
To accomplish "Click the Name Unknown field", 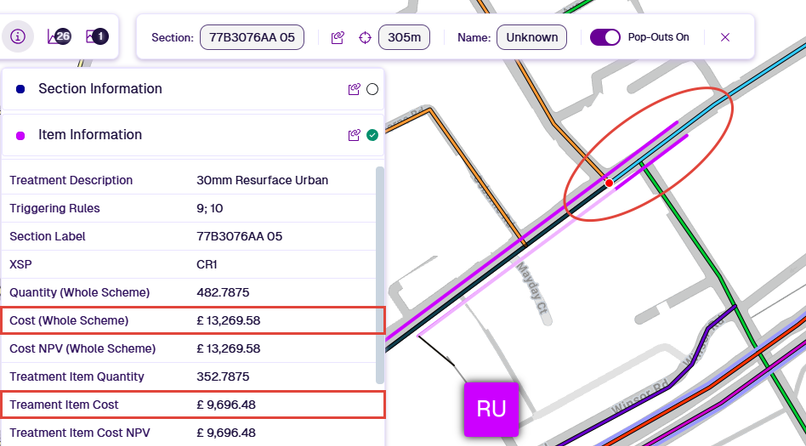I will click(532, 38).
